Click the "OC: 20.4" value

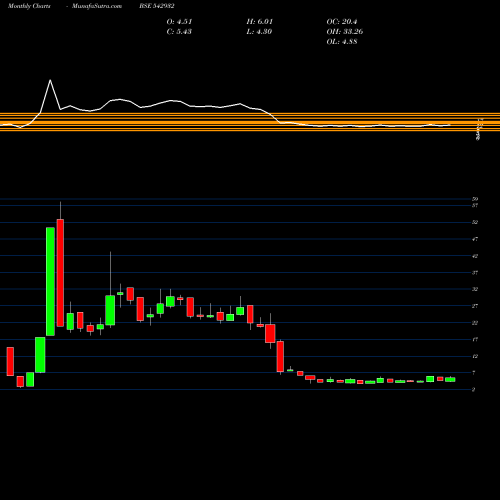click(342, 22)
